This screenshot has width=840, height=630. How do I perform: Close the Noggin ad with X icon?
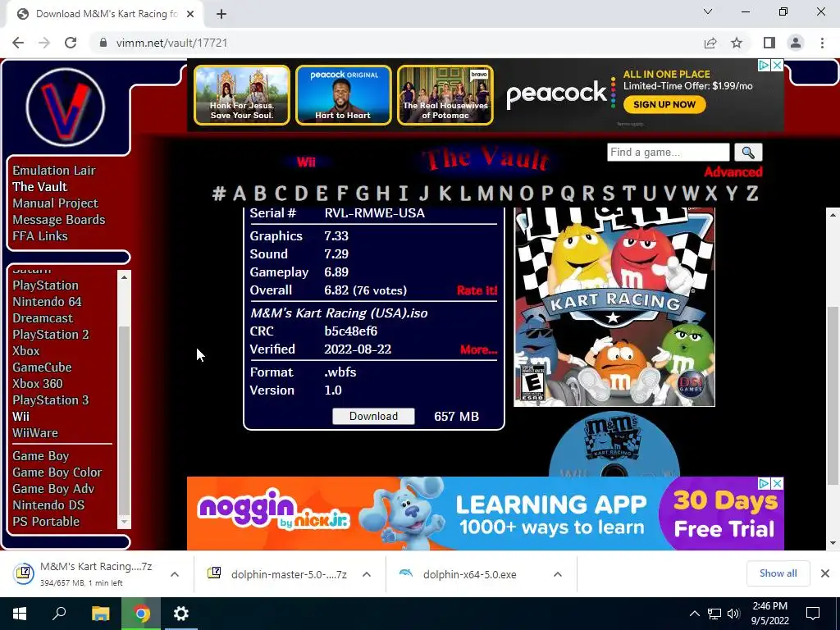(778, 483)
